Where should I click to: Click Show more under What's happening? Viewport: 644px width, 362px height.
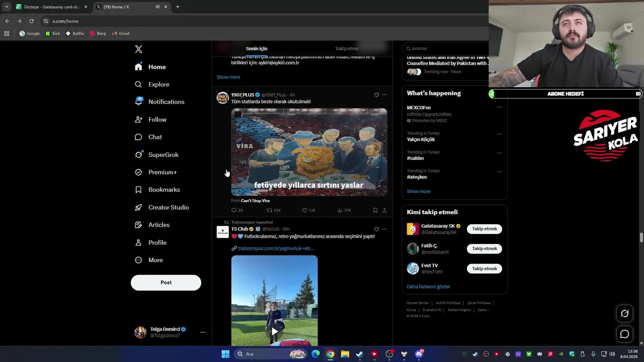419,191
